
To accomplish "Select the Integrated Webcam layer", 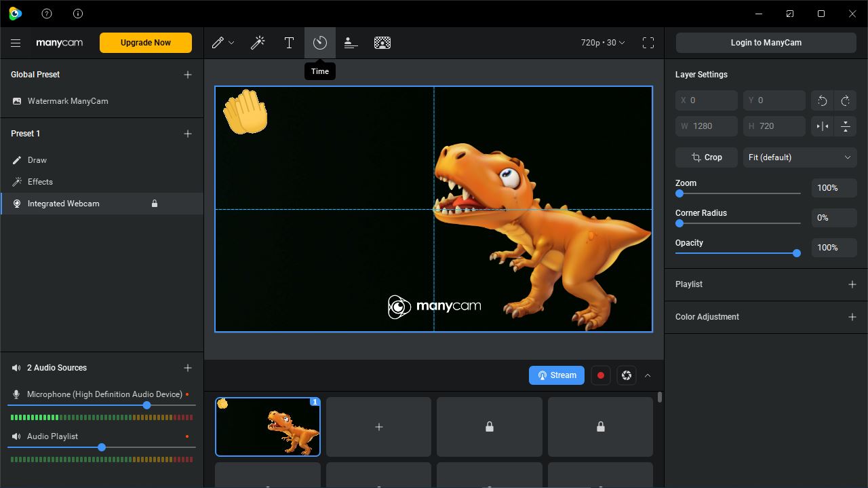I will 102,204.
